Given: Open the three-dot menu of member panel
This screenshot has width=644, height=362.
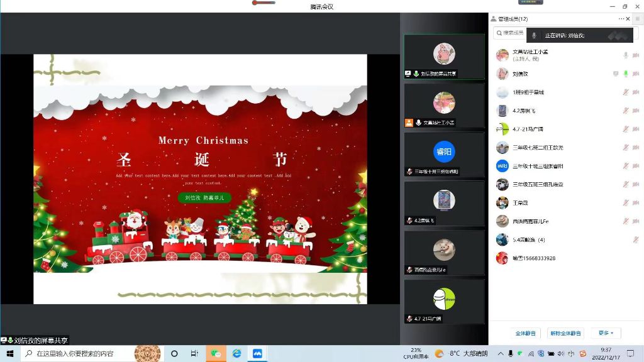Looking at the screenshot, I should pyautogui.click(x=621, y=19).
